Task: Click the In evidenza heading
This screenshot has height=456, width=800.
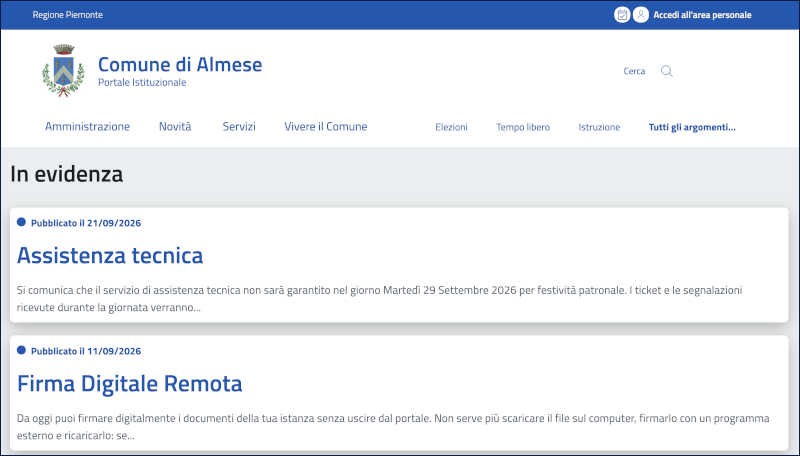Action: pos(66,174)
